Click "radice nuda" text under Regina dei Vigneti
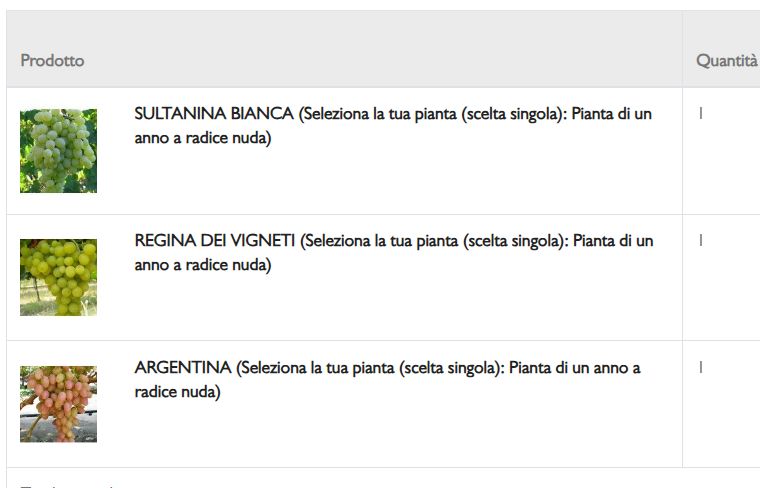Image resolution: width=760 pixels, height=488 pixels. 228,265
